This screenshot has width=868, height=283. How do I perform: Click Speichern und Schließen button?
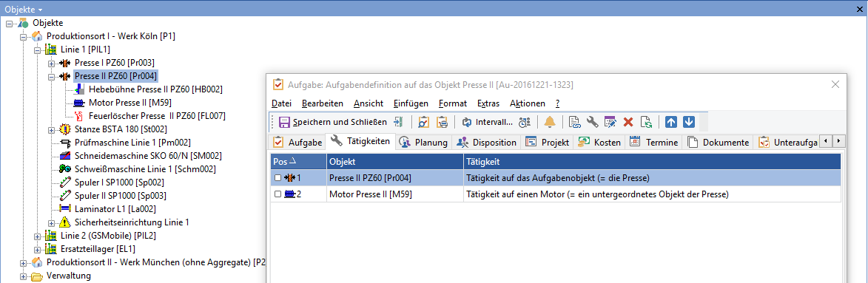[x=333, y=122]
